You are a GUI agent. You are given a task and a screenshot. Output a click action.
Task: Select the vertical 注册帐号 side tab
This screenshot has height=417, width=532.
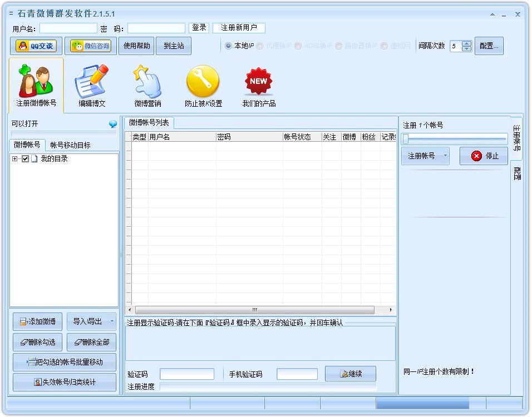point(516,138)
